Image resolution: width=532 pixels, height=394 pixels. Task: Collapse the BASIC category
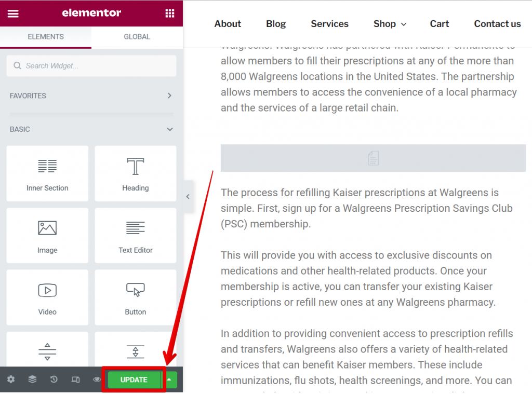pyautogui.click(x=91, y=129)
